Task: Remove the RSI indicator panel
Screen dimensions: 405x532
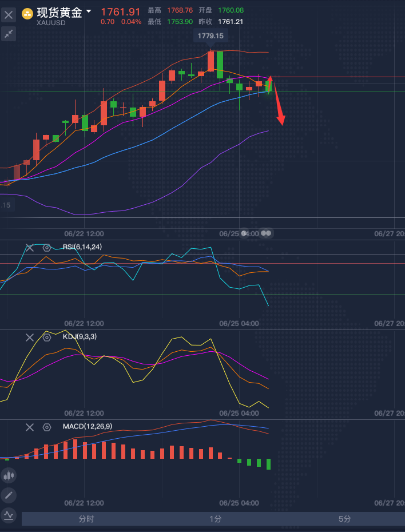Action: tap(30, 248)
